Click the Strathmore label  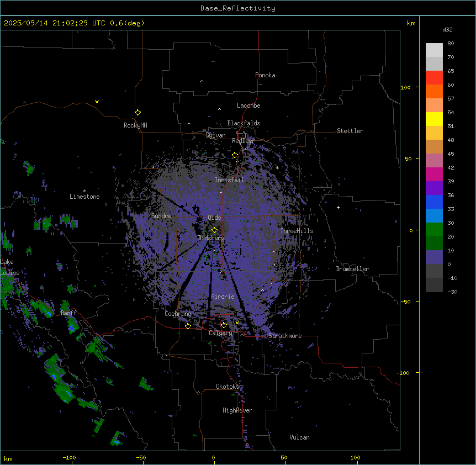click(x=285, y=336)
